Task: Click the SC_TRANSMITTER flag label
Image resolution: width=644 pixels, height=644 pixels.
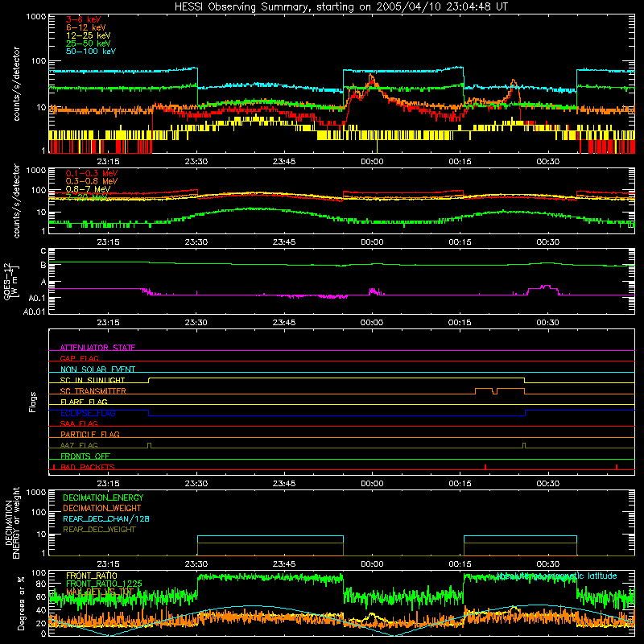Action: [93, 391]
